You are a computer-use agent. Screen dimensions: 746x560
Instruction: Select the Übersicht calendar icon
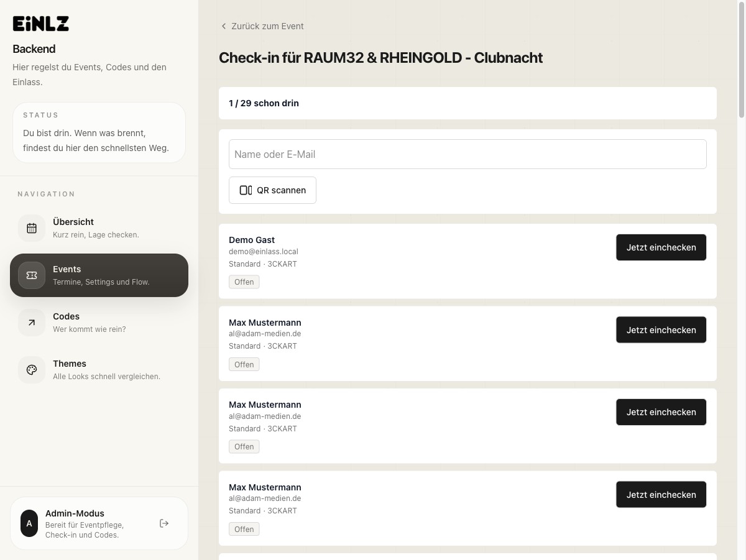click(32, 228)
